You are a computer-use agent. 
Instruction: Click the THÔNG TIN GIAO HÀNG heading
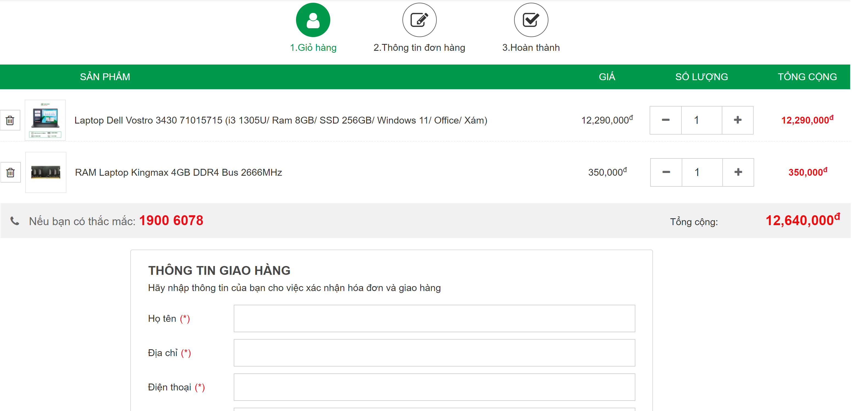click(219, 270)
